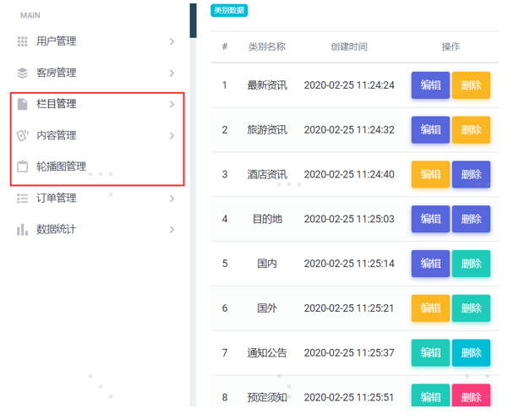Screen dimensions: 519x420
Task: Edit the 最新资讯 category row
Action: (x=430, y=85)
